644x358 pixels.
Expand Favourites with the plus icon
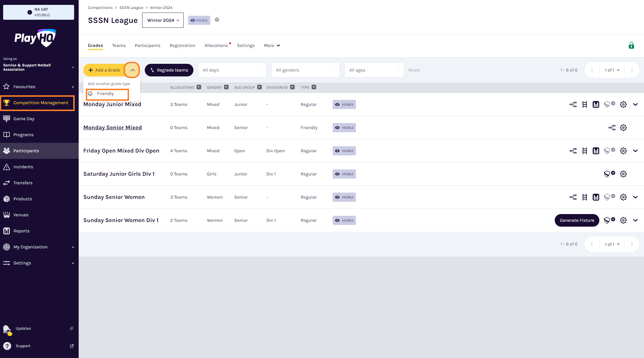(73, 87)
